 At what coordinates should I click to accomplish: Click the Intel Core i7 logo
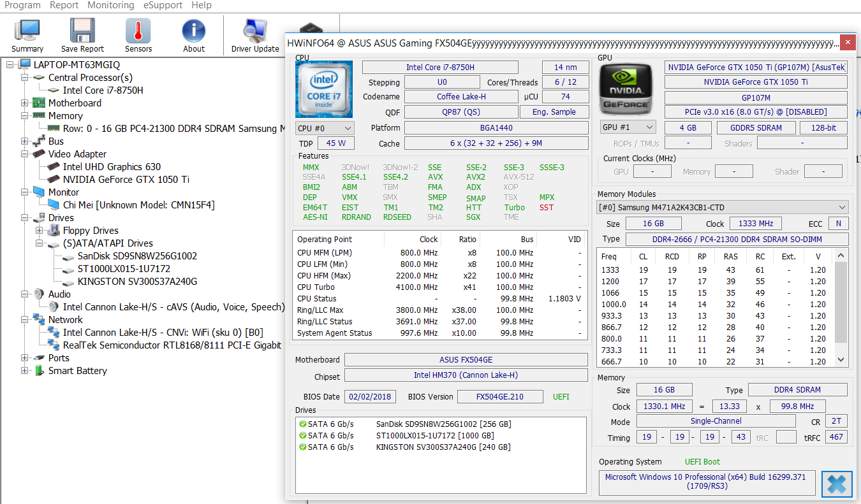coord(324,89)
